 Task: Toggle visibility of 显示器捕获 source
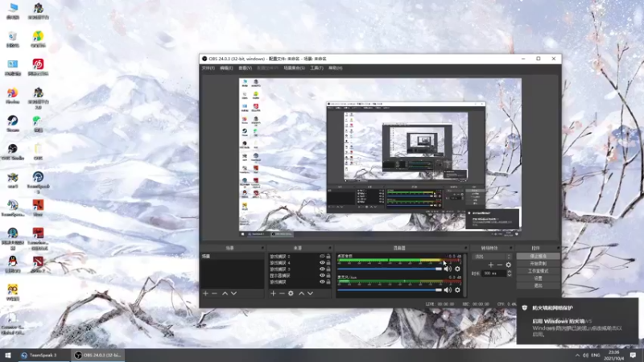coord(322,275)
